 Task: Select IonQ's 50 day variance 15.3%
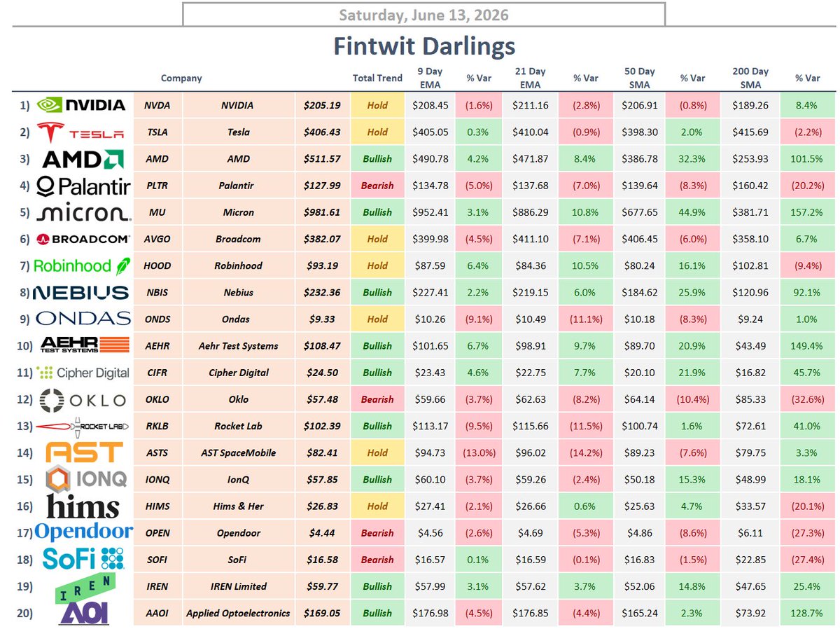point(692,480)
